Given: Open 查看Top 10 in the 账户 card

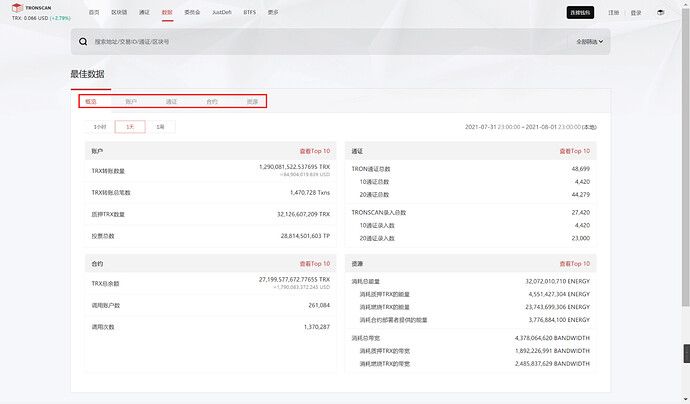Looking at the screenshot, I should tap(315, 151).
